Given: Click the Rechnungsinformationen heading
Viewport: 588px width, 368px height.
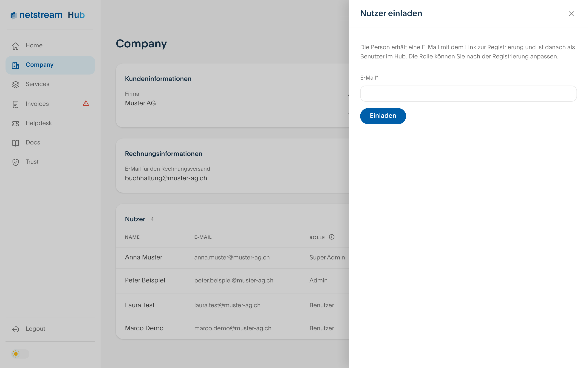Looking at the screenshot, I should click(x=164, y=154).
